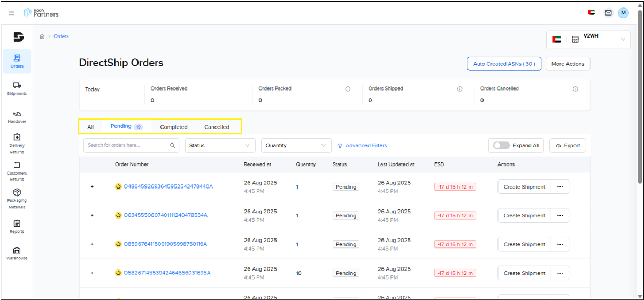644x300 pixels.
Task: Expand row of order O486459269364595
Action: 91,187
